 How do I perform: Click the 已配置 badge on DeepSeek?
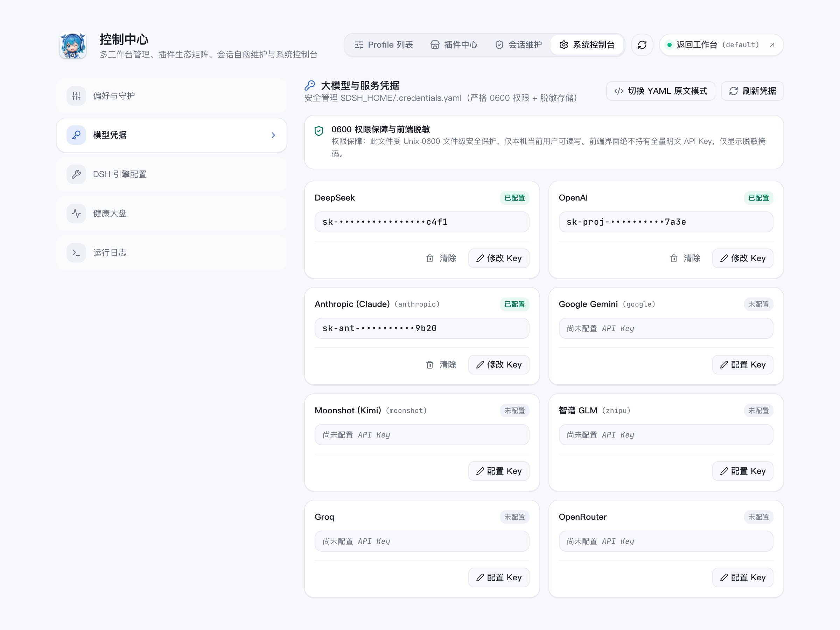pos(514,198)
